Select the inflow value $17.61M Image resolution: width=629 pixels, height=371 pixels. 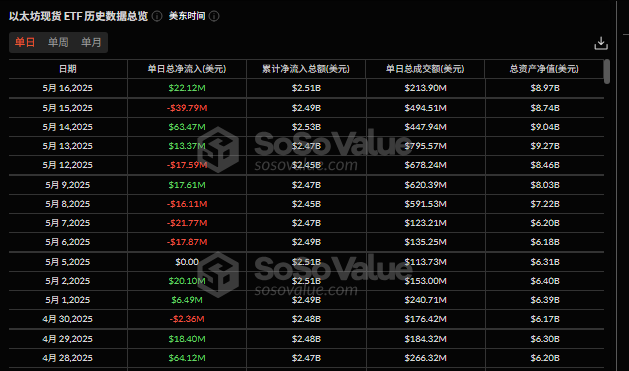pyautogui.click(x=187, y=185)
